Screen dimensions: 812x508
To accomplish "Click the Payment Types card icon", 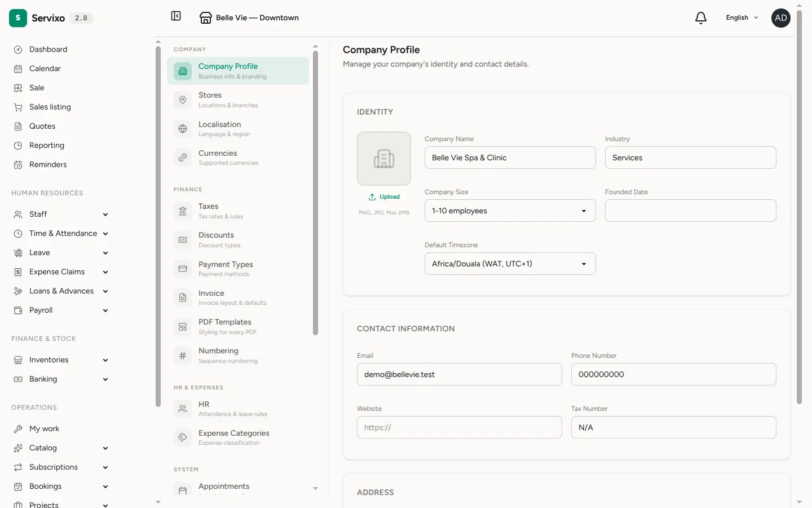I will click(x=183, y=269).
